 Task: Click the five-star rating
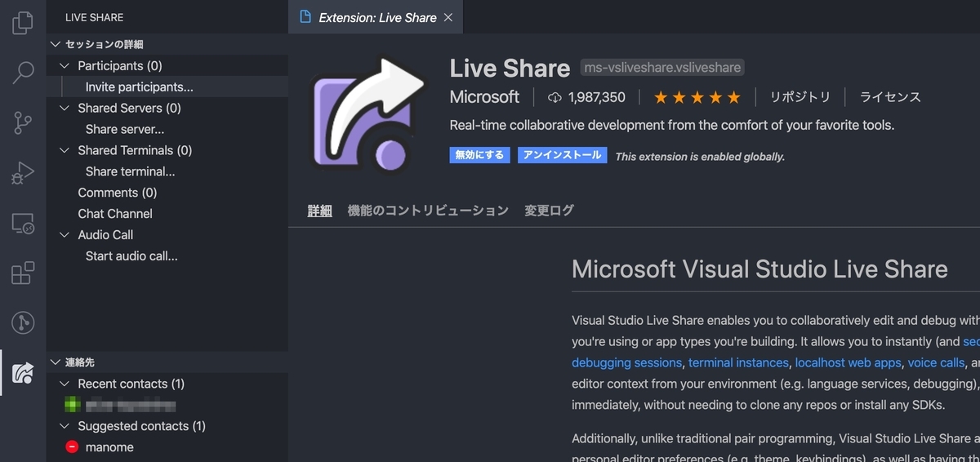(697, 97)
